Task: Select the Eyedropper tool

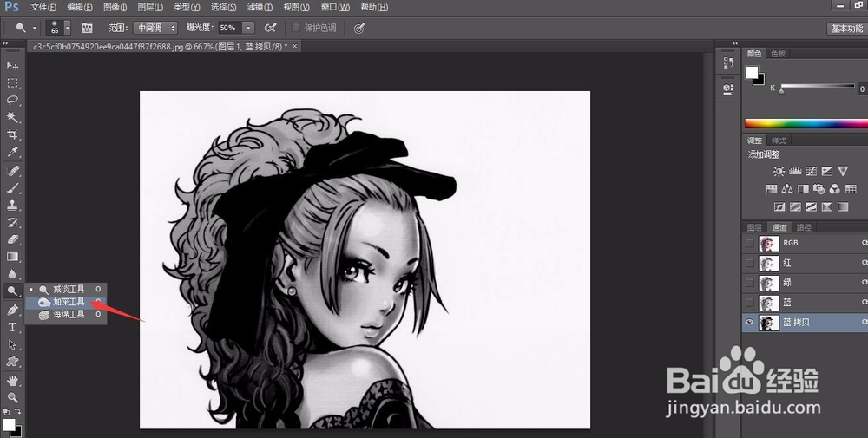Action: pos(12,152)
